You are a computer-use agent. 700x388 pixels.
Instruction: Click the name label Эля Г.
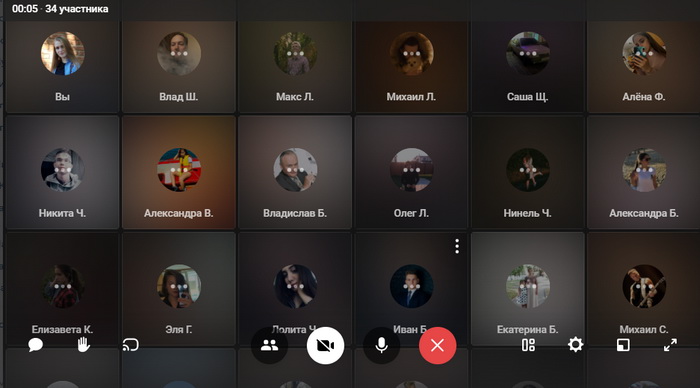[179, 330]
